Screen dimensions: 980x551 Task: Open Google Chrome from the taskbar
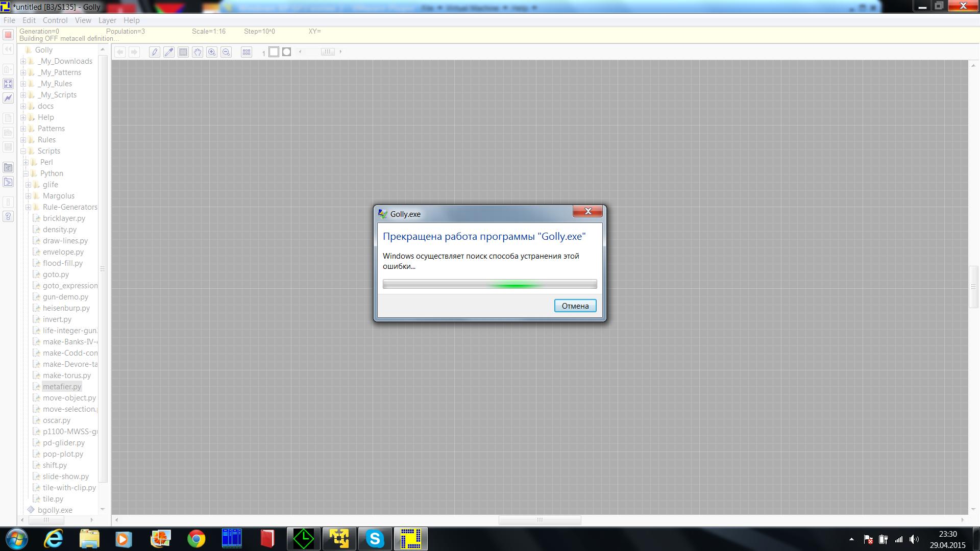point(196,539)
